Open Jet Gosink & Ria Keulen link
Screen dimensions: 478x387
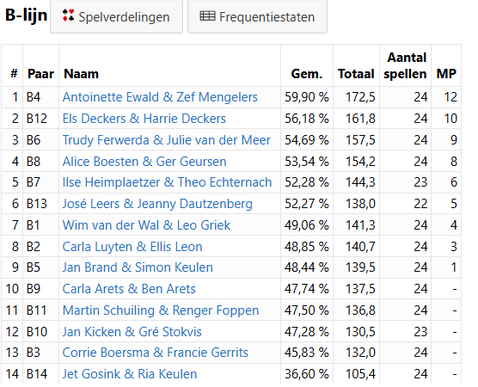[x=130, y=374]
